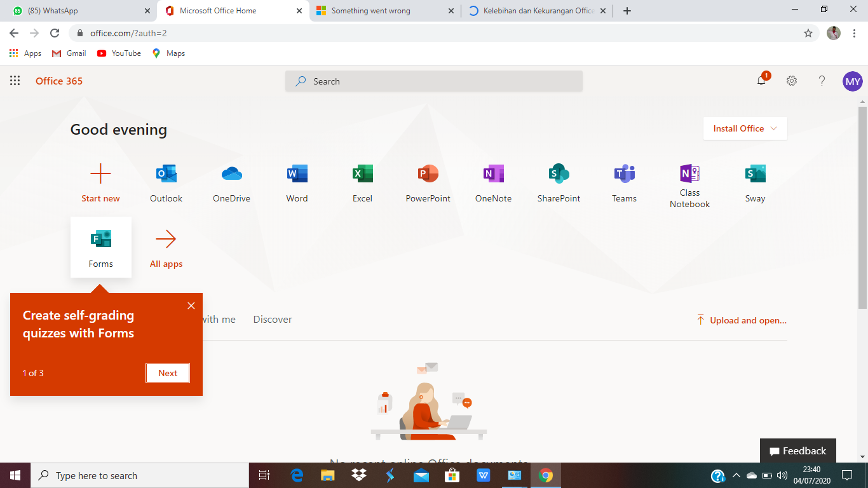Reload the page
This screenshot has height=488, width=868.
(x=55, y=33)
